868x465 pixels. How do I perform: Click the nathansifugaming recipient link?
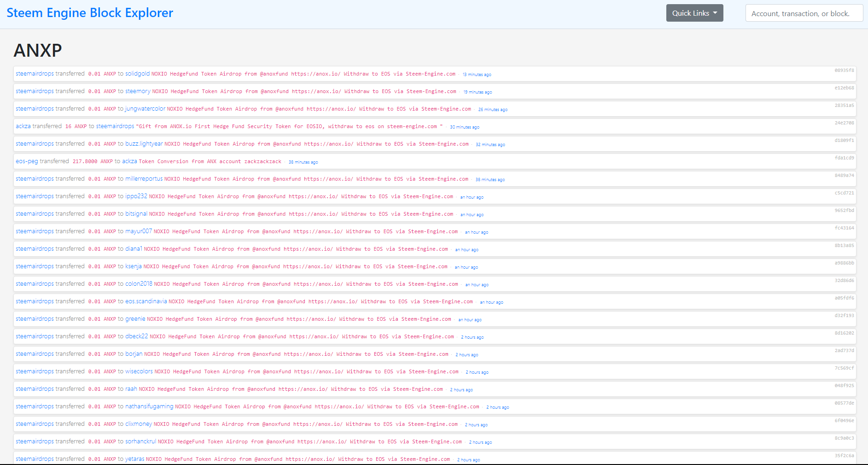click(x=149, y=406)
